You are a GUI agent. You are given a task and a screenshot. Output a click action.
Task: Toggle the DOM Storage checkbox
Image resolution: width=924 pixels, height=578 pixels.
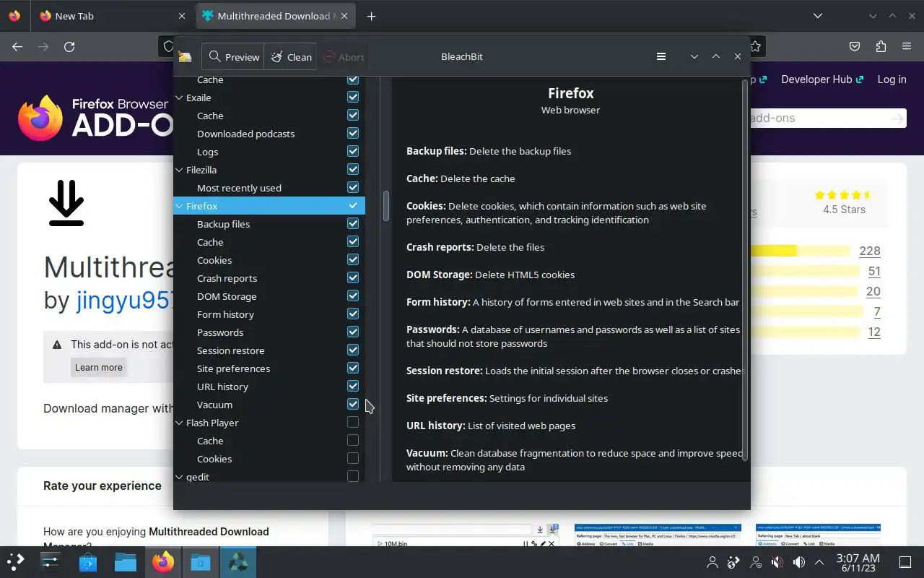pyautogui.click(x=353, y=296)
